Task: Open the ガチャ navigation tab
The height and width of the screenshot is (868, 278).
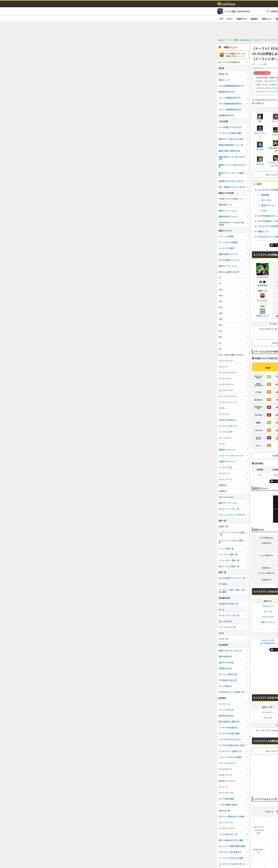Action: pos(230,19)
